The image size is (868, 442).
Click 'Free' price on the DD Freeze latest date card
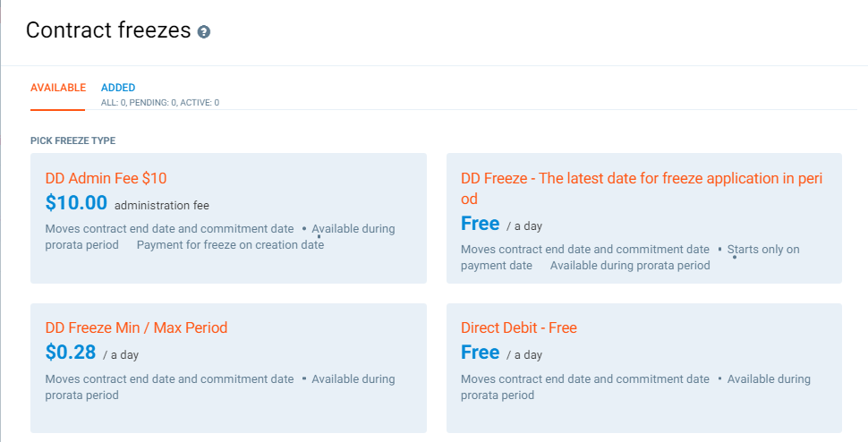[480, 224]
